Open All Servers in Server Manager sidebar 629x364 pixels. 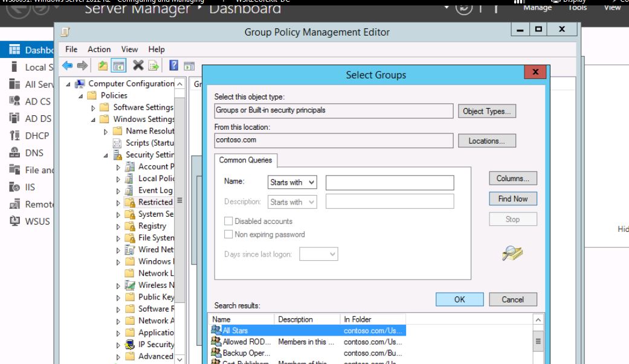point(31,84)
